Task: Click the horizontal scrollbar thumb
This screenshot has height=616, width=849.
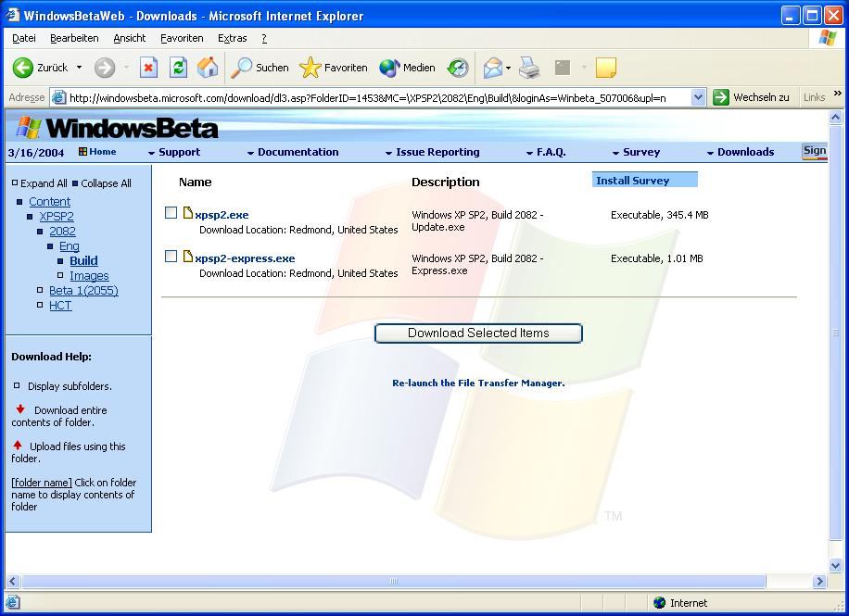Action: 394,582
